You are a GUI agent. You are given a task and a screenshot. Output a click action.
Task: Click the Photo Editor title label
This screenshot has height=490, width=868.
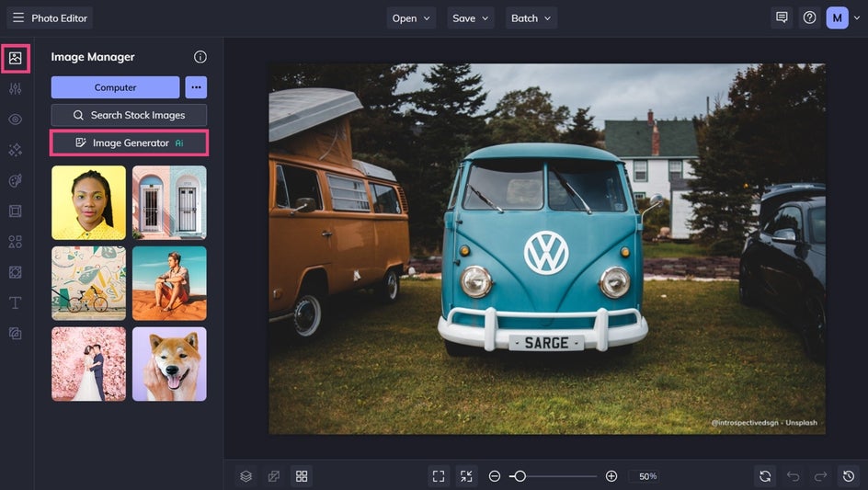coord(59,17)
